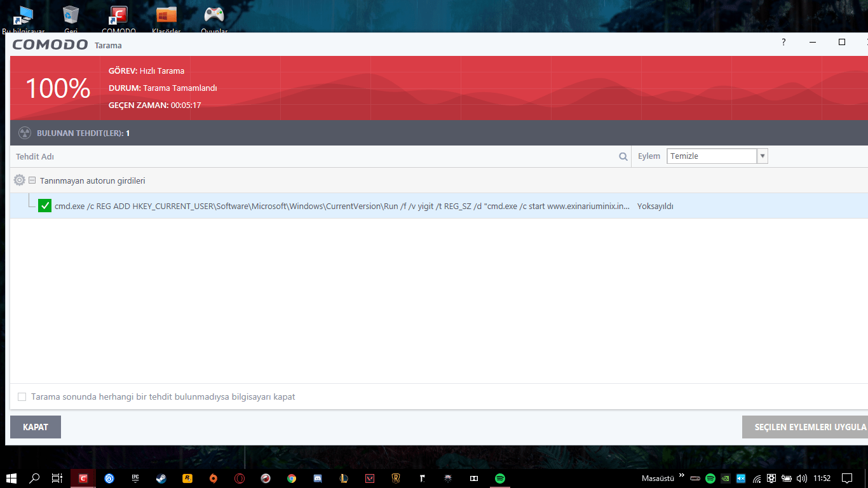This screenshot has width=868, height=488.
Task: Open the Klasörler desktop folder
Action: 166,18
